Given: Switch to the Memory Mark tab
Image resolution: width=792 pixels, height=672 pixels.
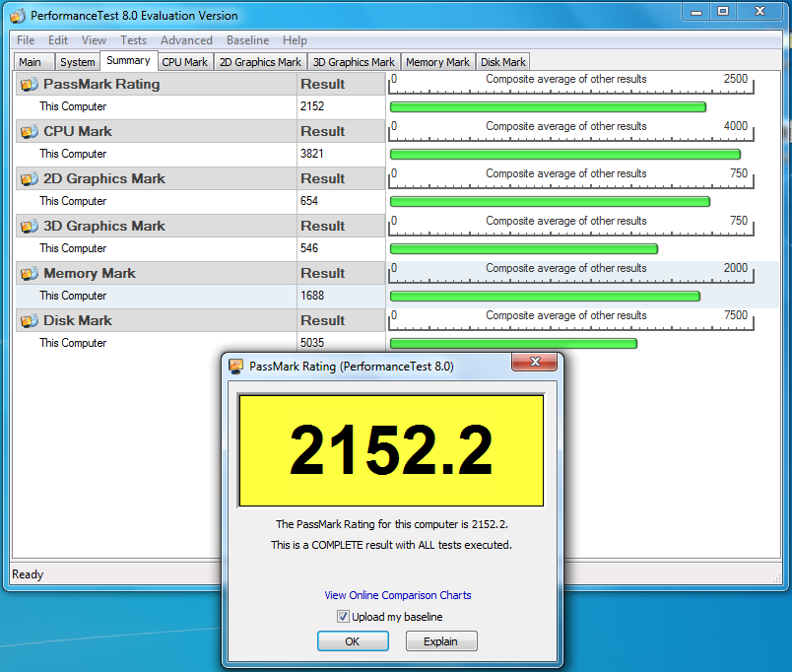Looking at the screenshot, I should coord(437,62).
